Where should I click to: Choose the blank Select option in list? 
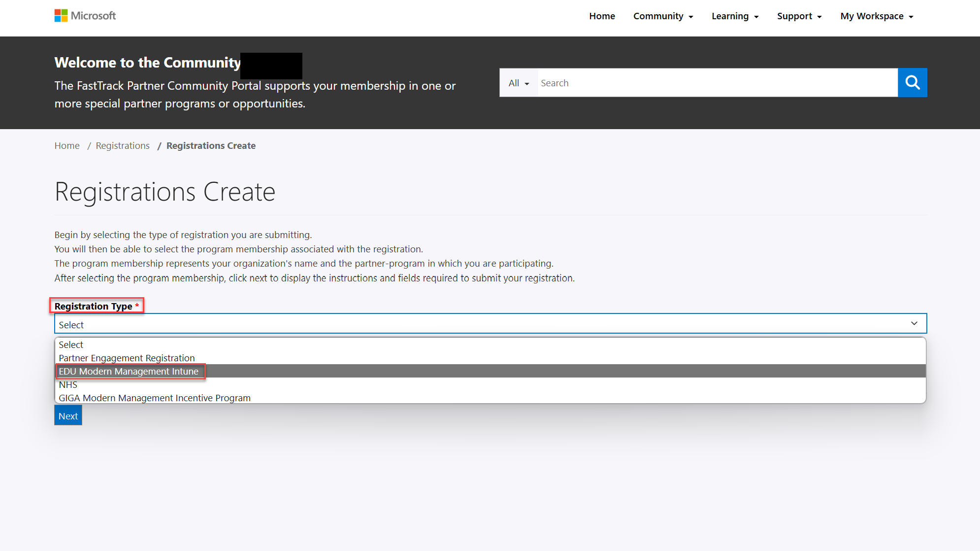[490, 344]
